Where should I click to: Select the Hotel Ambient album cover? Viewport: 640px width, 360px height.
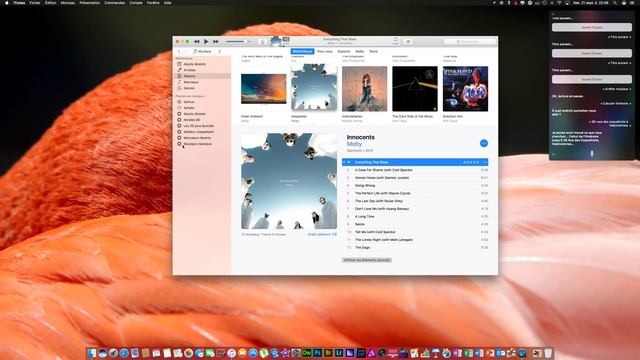coord(264,89)
